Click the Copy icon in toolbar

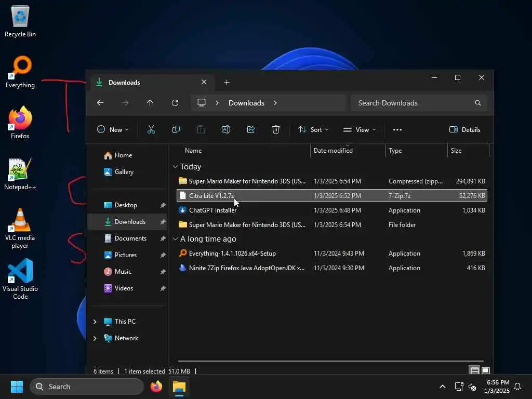point(176,129)
